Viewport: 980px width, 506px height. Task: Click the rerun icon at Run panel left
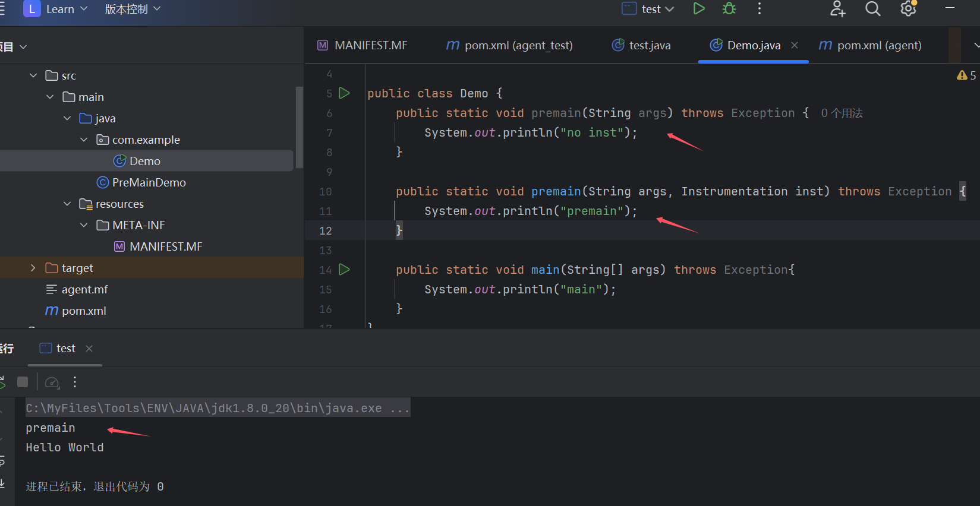click(x=2, y=382)
